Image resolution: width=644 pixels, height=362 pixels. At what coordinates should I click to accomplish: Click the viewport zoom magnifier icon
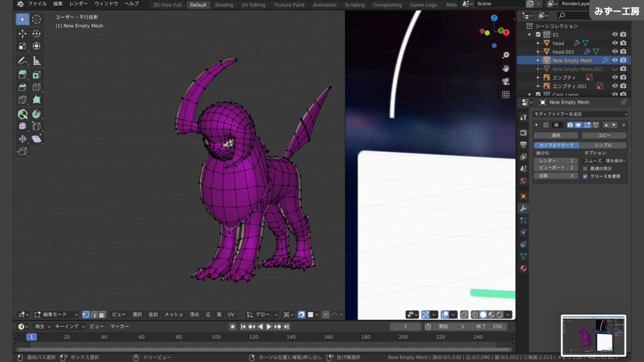tap(506, 55)
